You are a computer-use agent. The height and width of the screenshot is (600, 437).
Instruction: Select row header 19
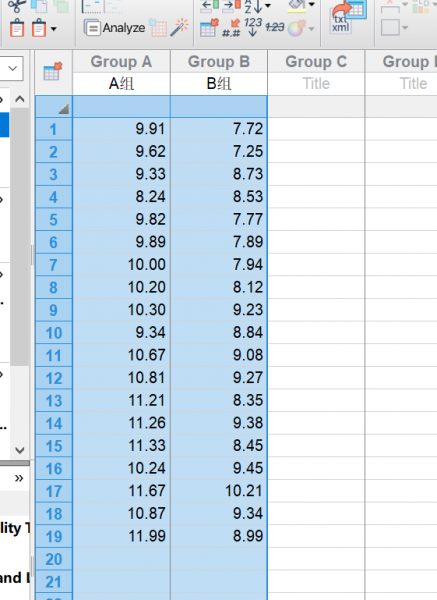tap(54, 536)
